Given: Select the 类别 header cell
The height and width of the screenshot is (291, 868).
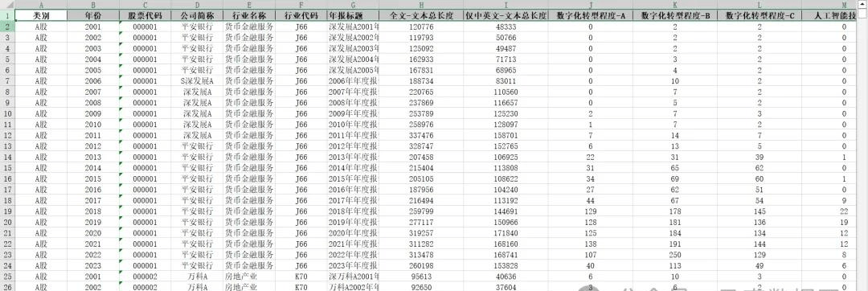Looking at the screenshot, I should 41,15.
